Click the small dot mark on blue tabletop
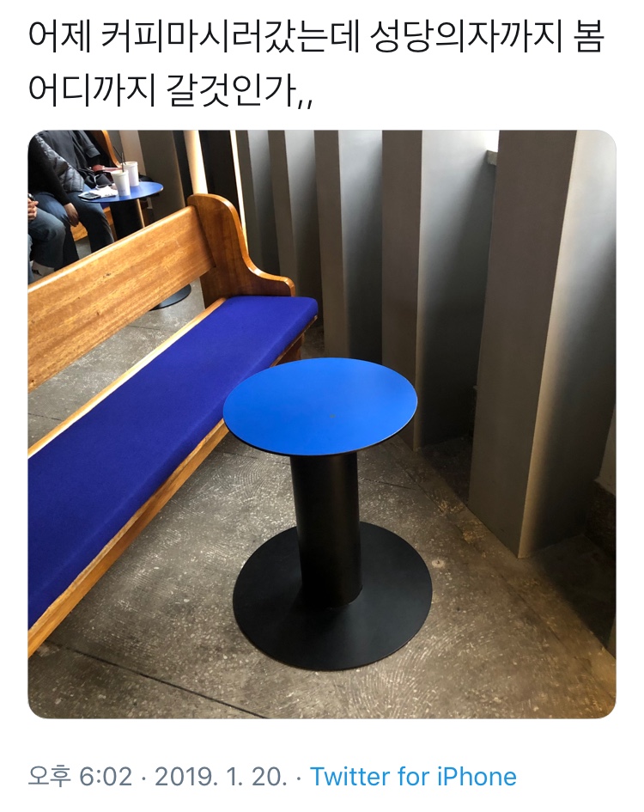This screenshot has width=644, height=812. 333,415
